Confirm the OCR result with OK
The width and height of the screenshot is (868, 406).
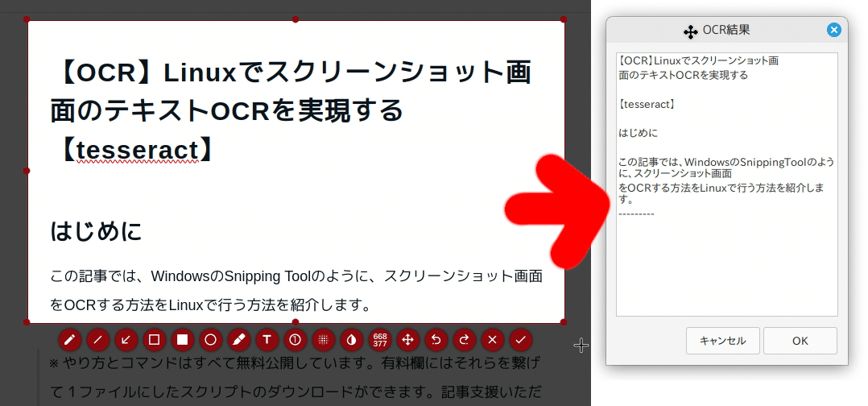coord(800,341)
